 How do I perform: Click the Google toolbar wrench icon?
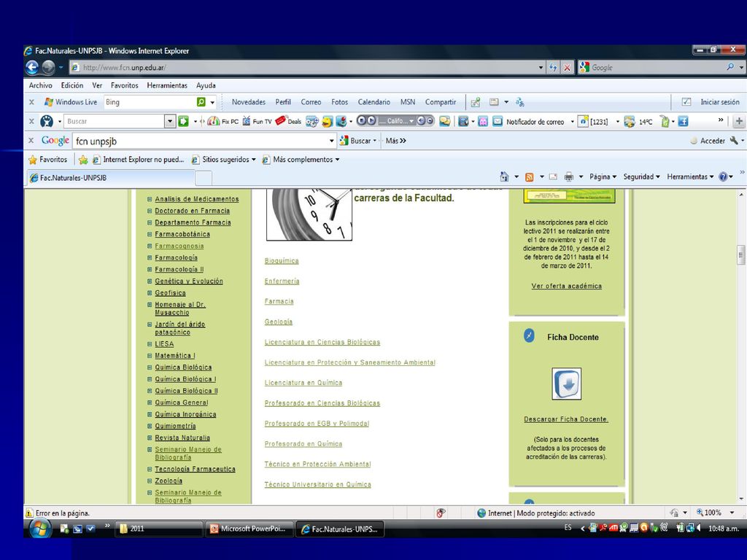click(734, 141)
